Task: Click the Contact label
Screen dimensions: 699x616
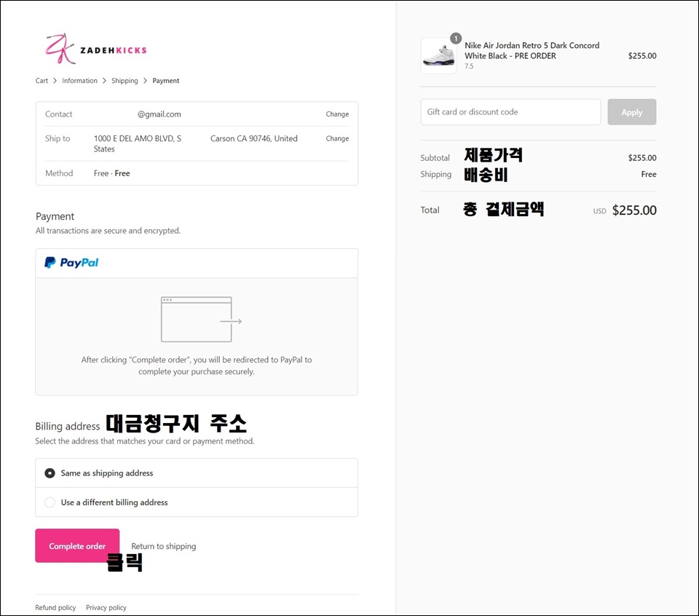Action: click(58, 114)
